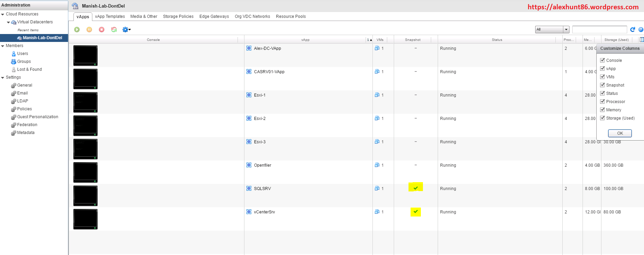Screen dimensions: 644x255
Task: Toggle the Snapshot column checkbox
Action: point(602,85)
